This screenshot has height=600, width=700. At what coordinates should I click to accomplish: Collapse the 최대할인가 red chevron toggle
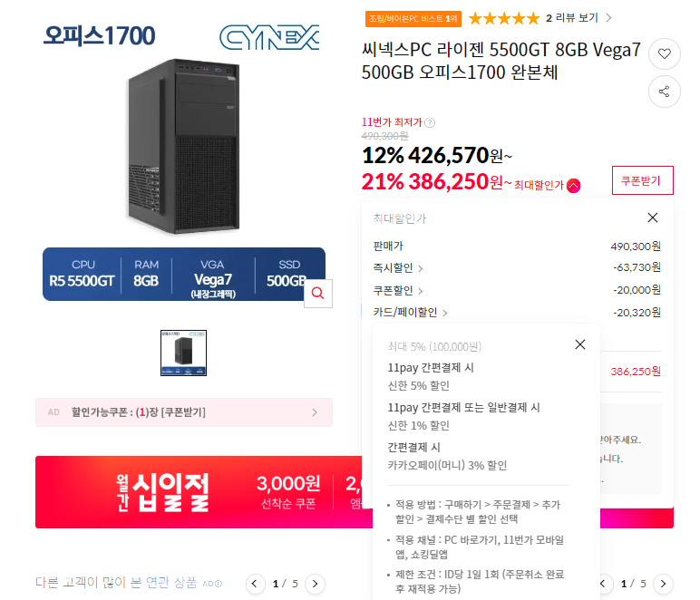tap(573, 185)
